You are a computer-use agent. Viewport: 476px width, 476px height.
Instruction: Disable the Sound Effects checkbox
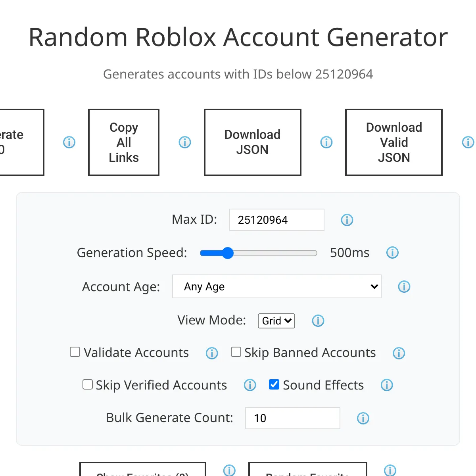[274, 384]
